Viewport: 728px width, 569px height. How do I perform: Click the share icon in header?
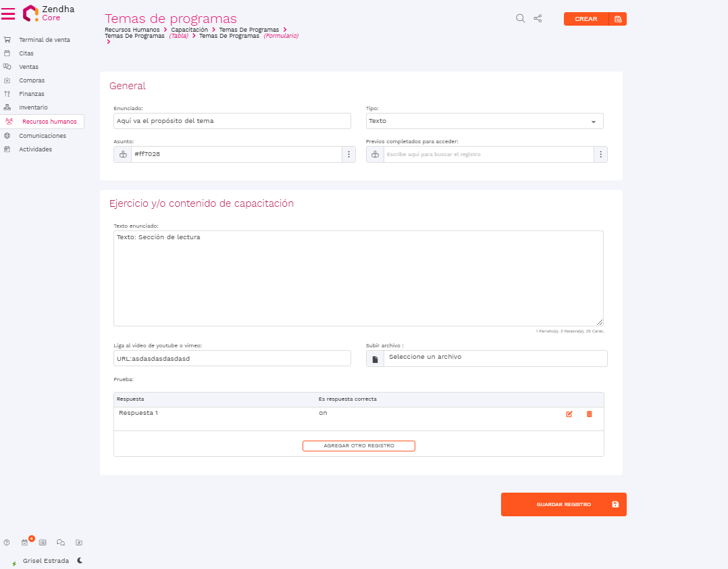click(x=538, y=19)
